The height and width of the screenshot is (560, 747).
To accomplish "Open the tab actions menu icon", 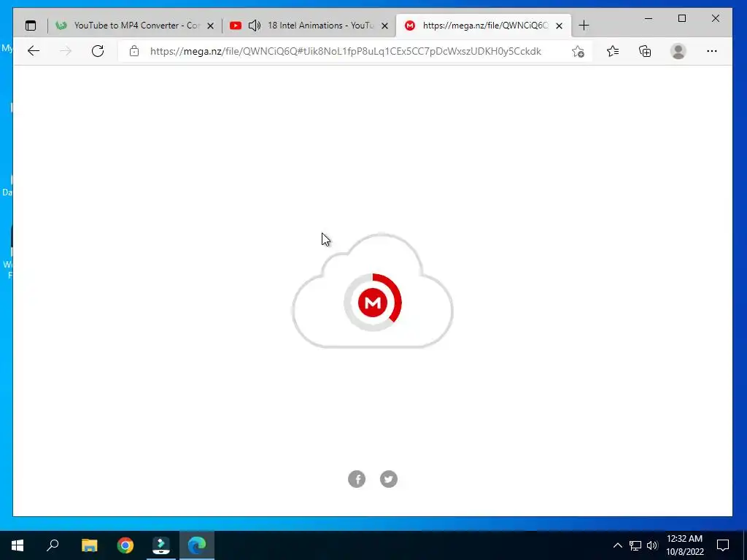I will click(x=31, y=26).
